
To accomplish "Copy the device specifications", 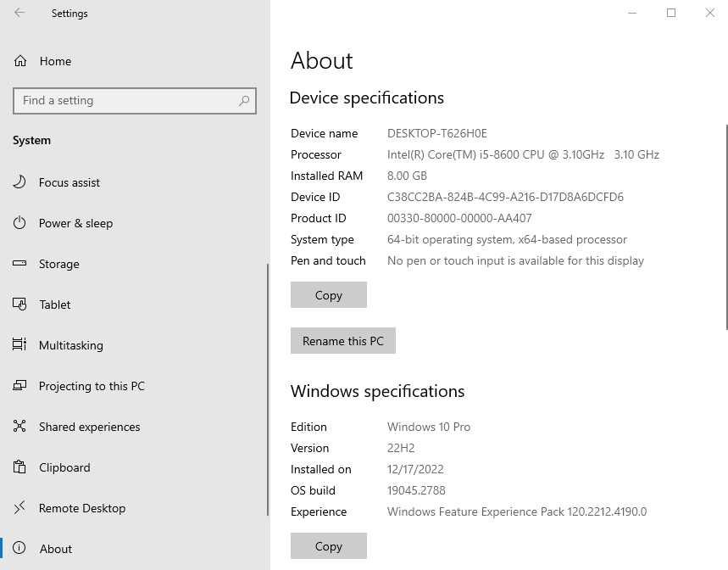I will pyautogui.click(x=328, y=295).
